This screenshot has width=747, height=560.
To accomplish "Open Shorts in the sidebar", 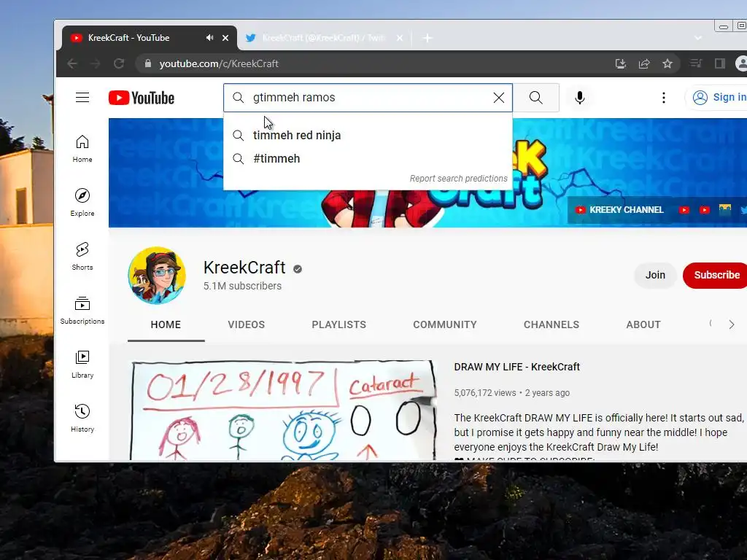I will pos(82,256).
